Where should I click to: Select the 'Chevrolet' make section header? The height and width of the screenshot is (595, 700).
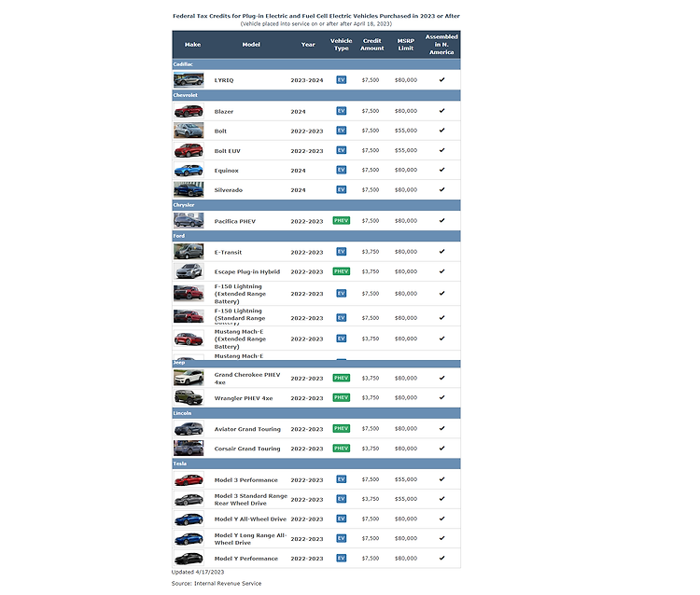click(316, 95)
